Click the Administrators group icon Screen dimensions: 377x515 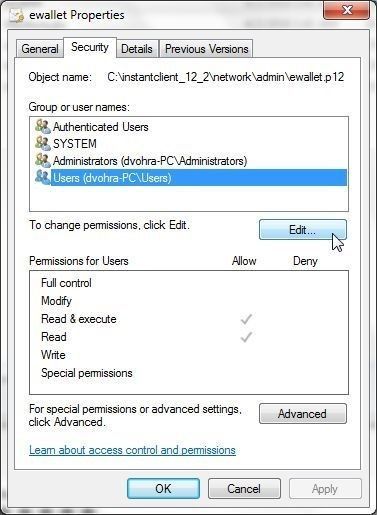point(43,161)
